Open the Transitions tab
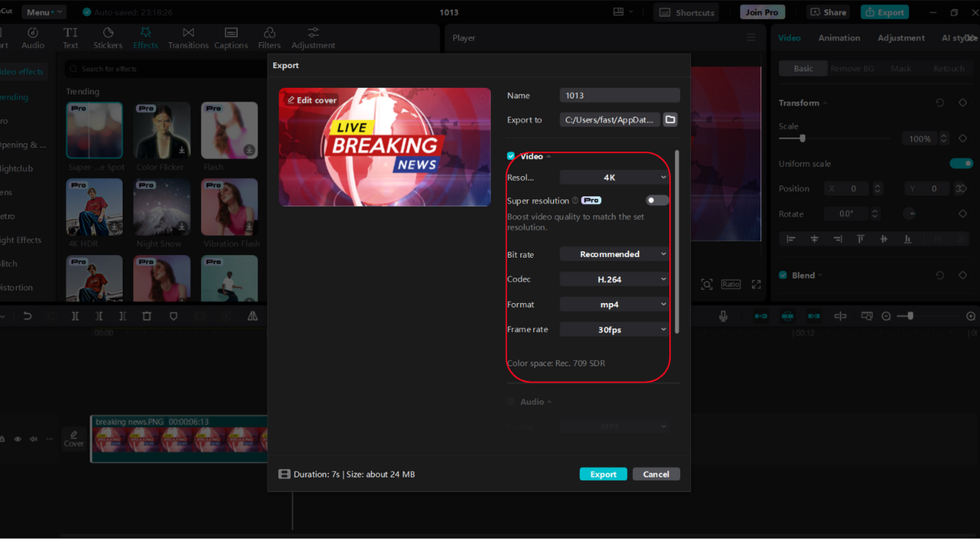980x550 pixels. click(188, 37)
